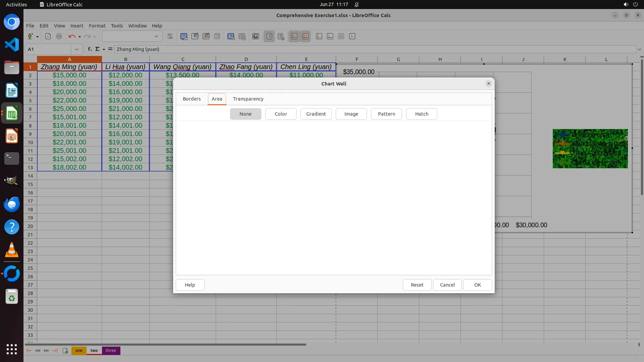Image resolution: width=644 pixels, height=362 pixels.
Task: Toggle Vertical Grids in the toolbar
Action: click(x=305, y=37)
